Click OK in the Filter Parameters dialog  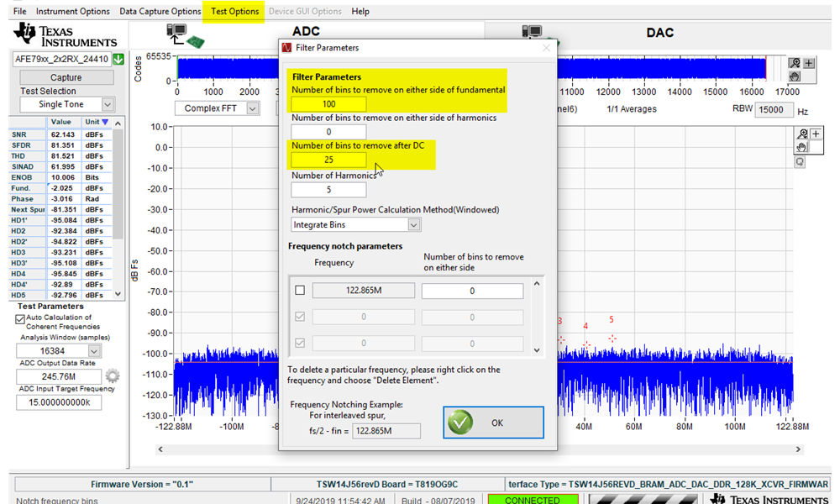493,423
